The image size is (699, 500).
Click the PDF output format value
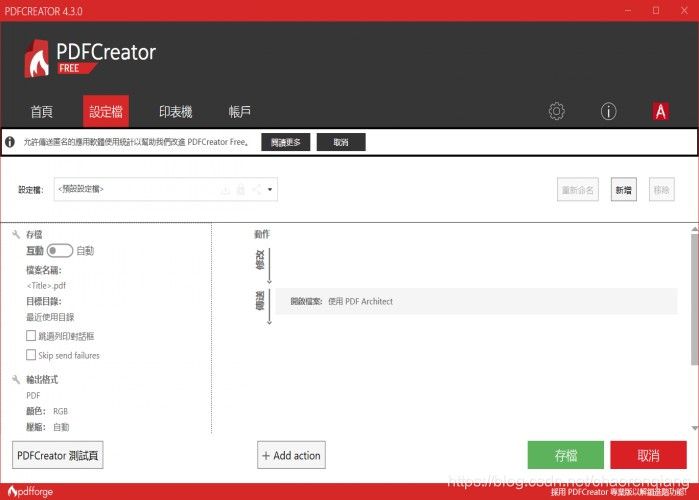[33, 395]
